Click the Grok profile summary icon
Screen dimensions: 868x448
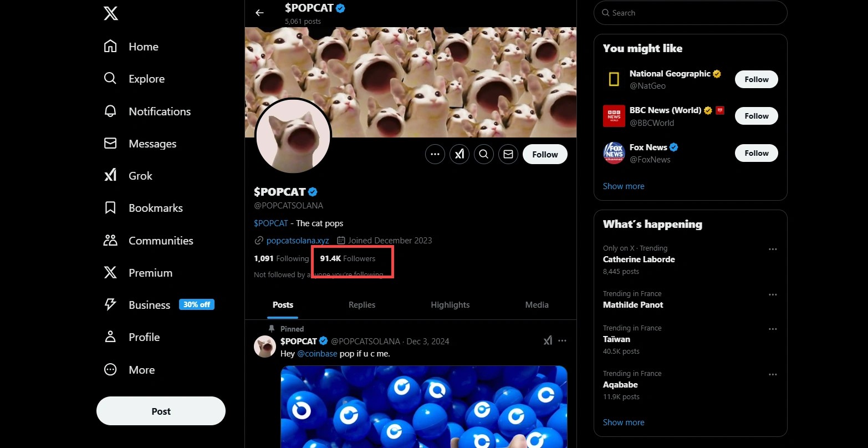(x=459, y=154)
